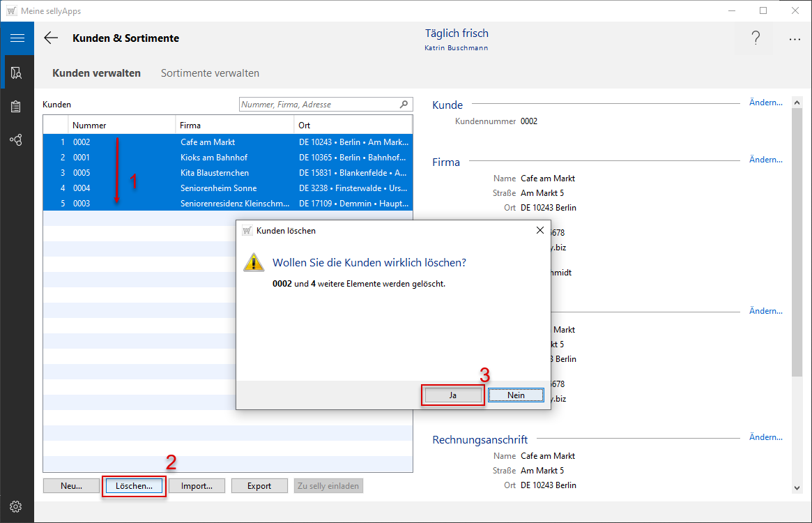Confirm deletion with the Ja button
Screen dimensions: 812x523
point(452,395)
